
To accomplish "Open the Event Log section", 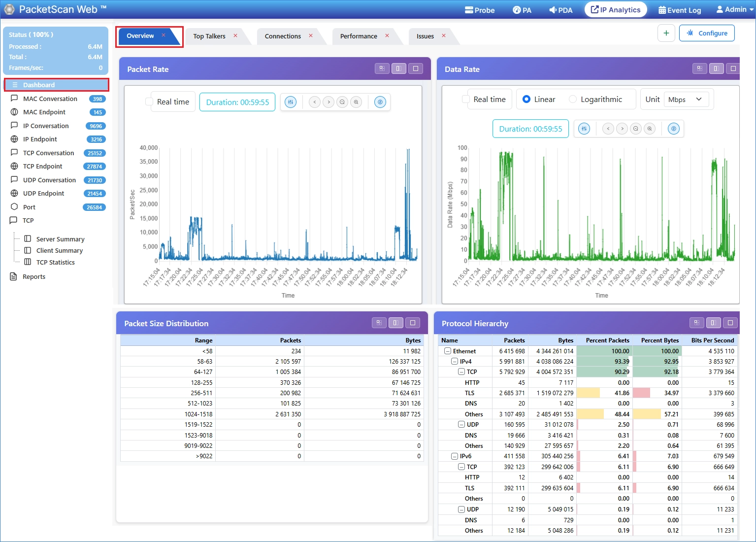I will click(680, 10).
